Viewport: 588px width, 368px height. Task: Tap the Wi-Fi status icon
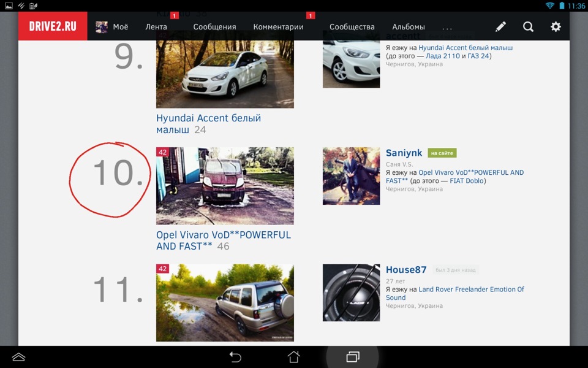tap(550, 6)
